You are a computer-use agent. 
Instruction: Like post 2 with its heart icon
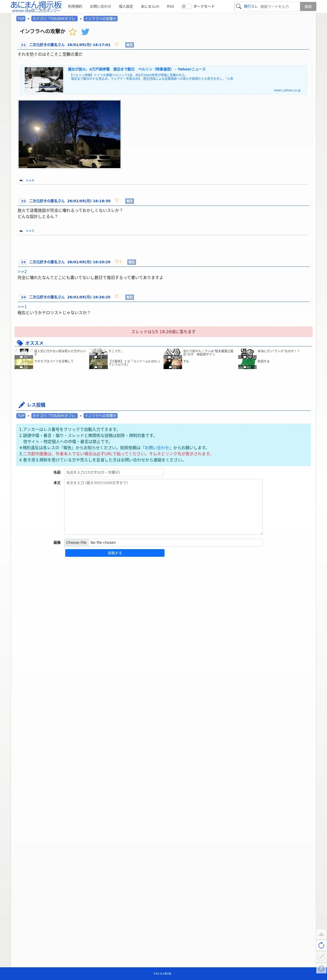coord(117,200)
